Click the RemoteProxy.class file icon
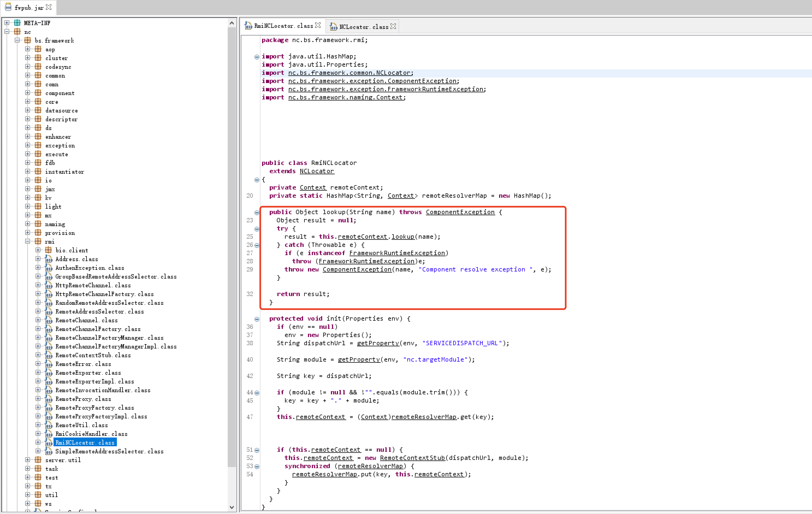This screenshot has width=812, height=514. coord(49,399)
